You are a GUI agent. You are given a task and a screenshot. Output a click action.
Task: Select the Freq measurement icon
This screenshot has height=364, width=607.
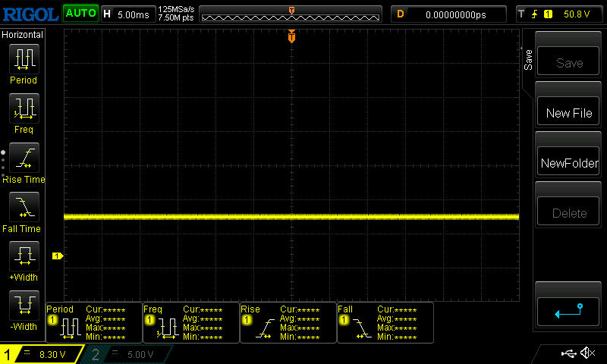[x=24, y=108]
